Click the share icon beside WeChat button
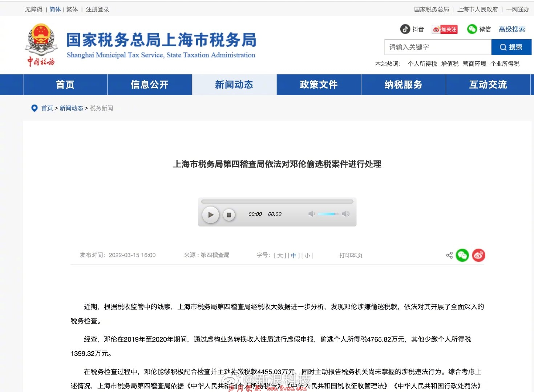The width and height of the screenshot is (534, 392). (x=449, y=255)
